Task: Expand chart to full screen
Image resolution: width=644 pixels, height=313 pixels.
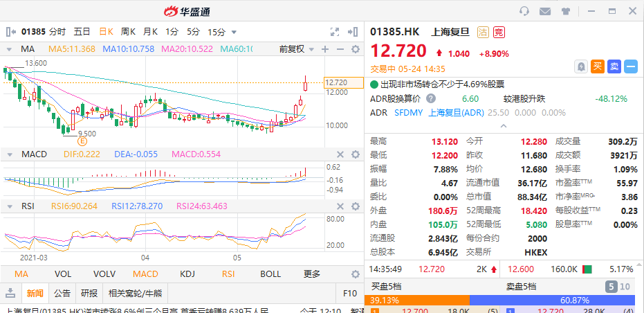Action: [x=335, y=32]
